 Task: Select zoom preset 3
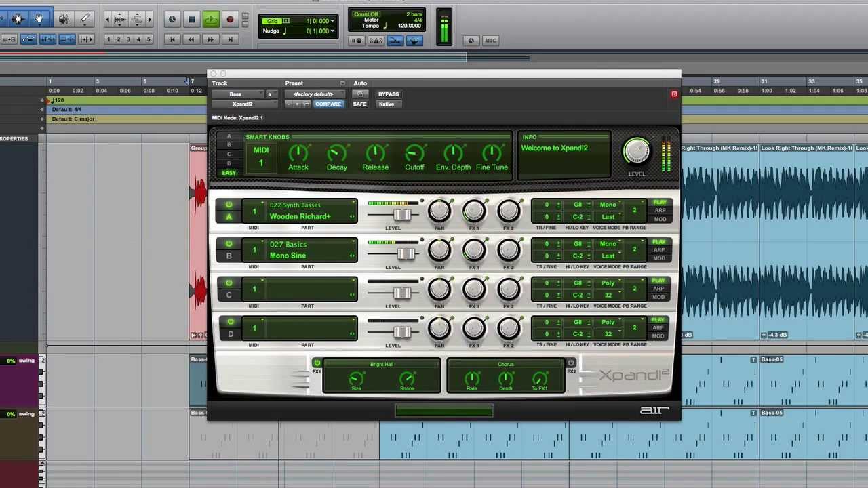point(128,40)
